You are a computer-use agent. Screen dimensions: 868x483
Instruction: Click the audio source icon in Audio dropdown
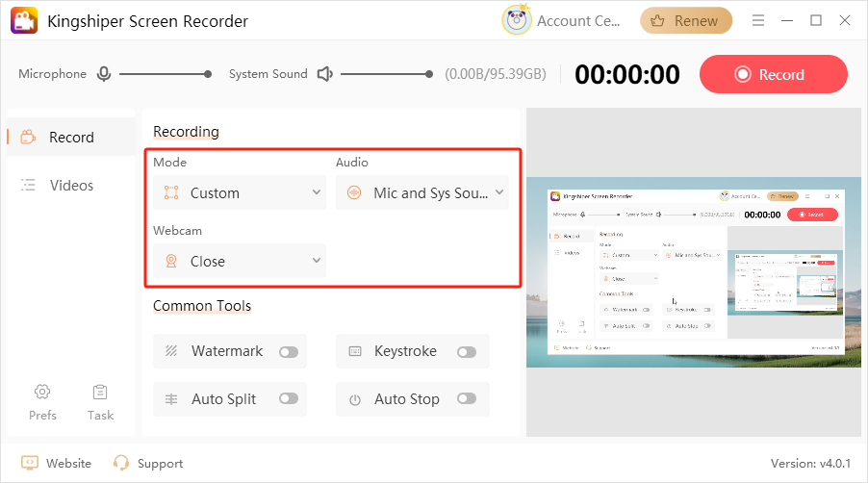coord(354,192)
